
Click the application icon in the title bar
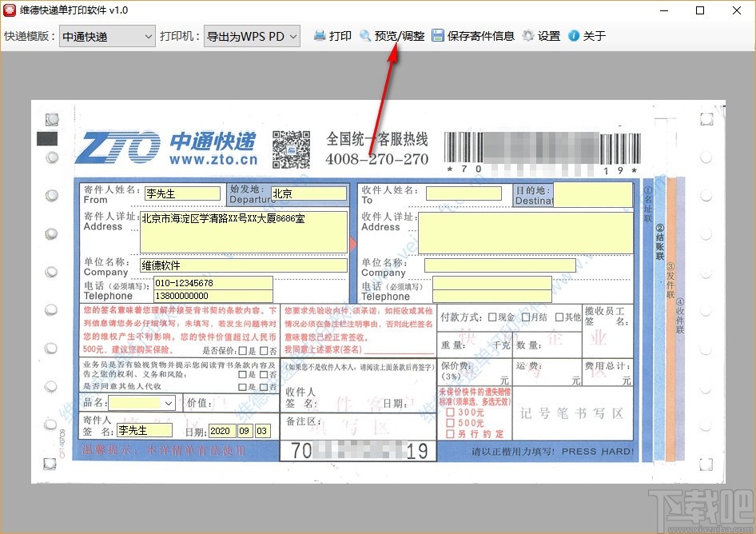tap(10, 10)
